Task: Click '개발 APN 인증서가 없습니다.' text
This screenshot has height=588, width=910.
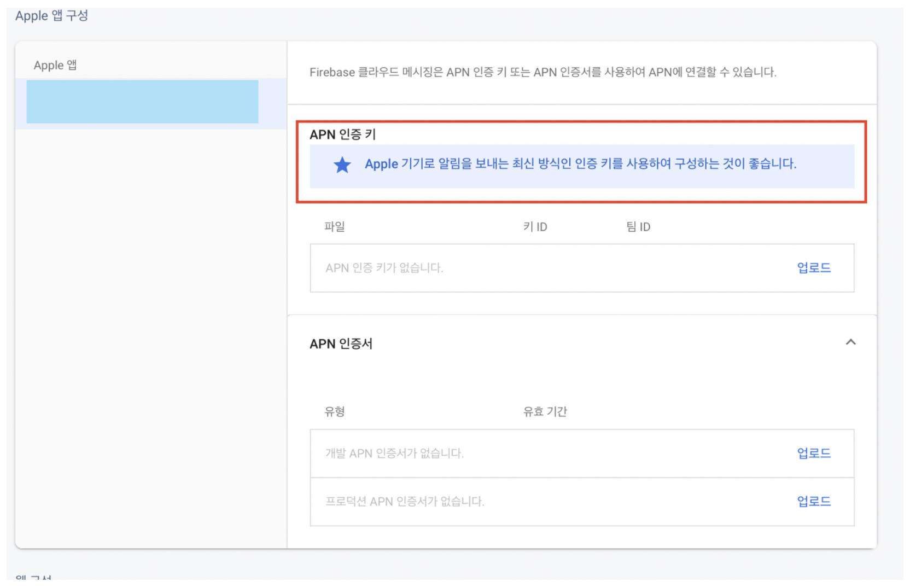Action: (x=394, y=453)
